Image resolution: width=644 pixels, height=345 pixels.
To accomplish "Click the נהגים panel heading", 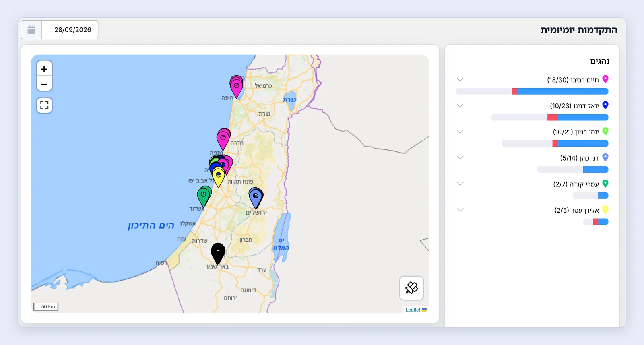I will (600, 61).
